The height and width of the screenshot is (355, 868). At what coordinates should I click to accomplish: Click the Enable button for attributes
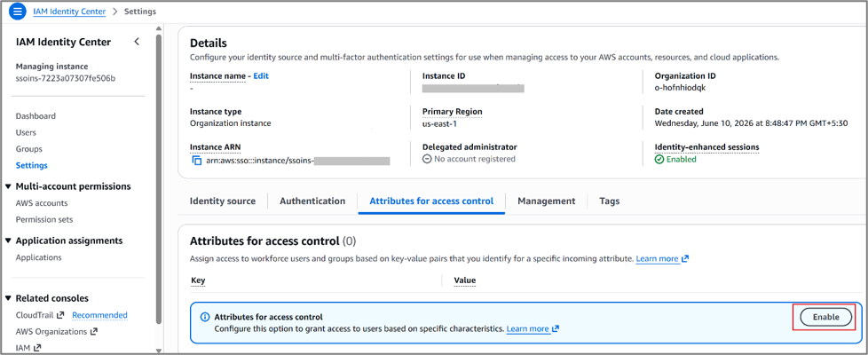point(826,318)
